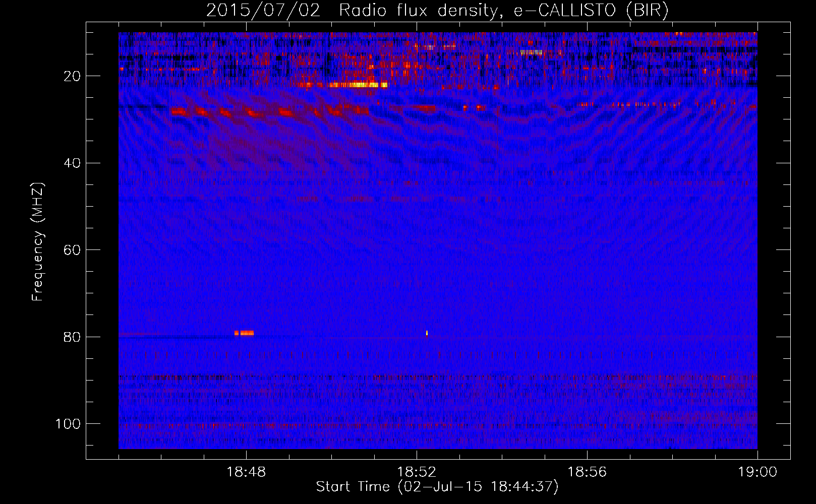Click the plot title 'Radio flux density, e-CALLISTO (BIR)'
The height and width of the screenshot is (504, 816).
[503, 11]
